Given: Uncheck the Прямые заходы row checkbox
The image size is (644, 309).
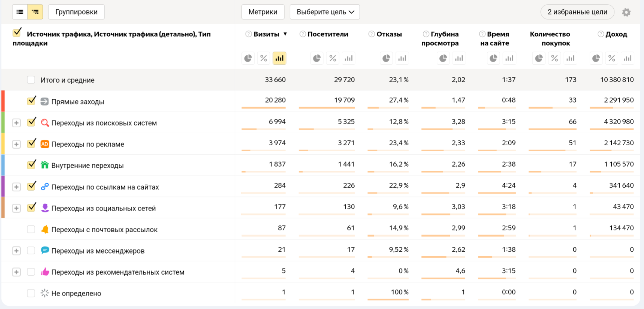Looking at the screenshot, I should (x=31, y=101).
